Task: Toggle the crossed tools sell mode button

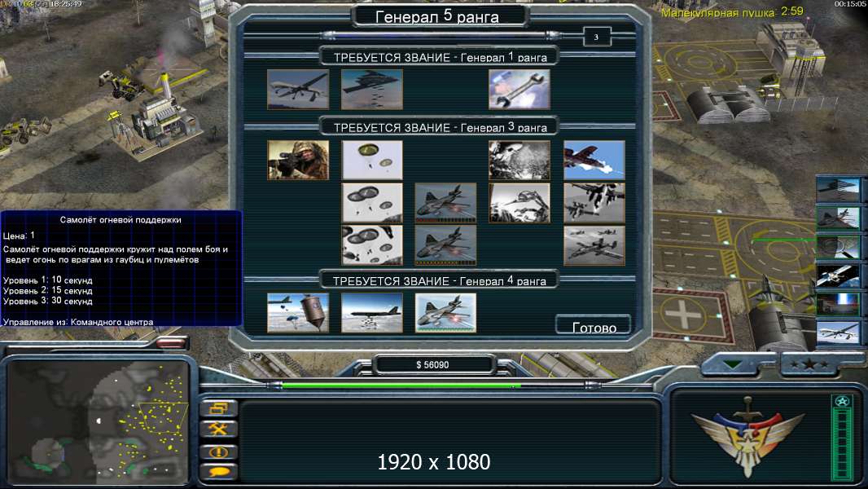Action: [218, 430]
